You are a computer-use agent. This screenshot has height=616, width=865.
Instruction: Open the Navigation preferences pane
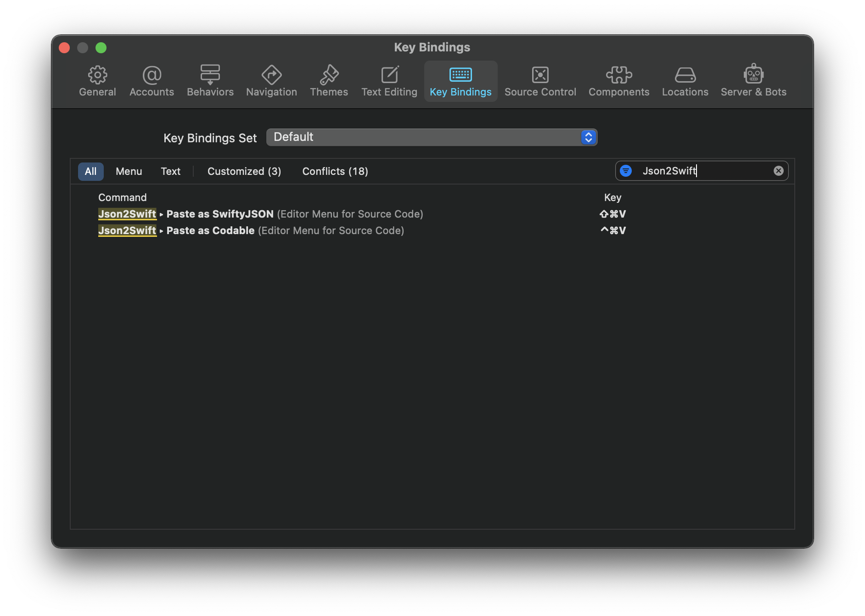point(271,81)
